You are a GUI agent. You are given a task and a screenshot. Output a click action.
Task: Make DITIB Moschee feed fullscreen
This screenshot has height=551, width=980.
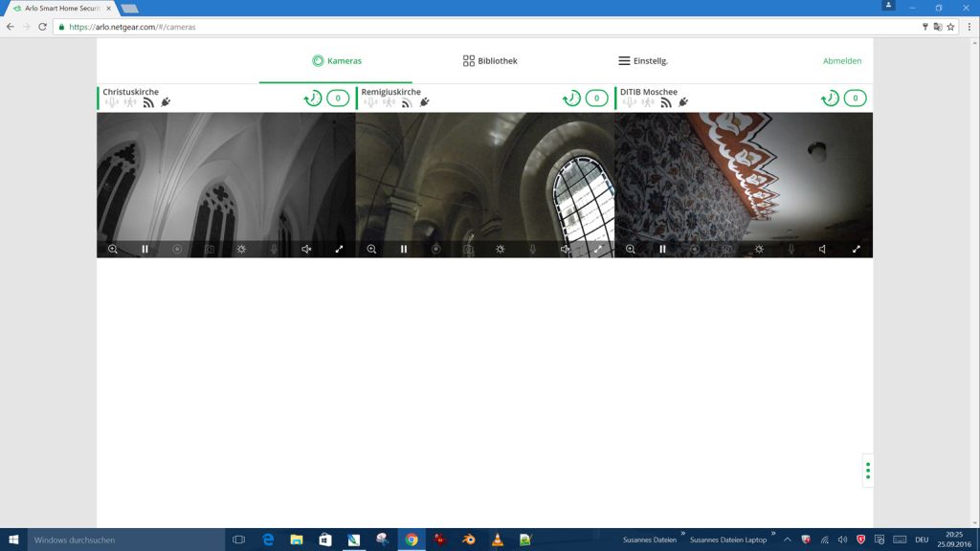coord(857,249)
